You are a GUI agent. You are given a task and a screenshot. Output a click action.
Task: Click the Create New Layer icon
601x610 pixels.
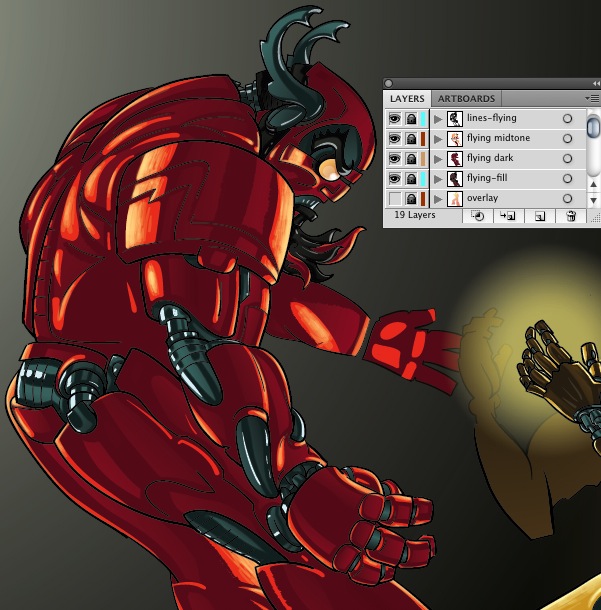pos(540,216)
